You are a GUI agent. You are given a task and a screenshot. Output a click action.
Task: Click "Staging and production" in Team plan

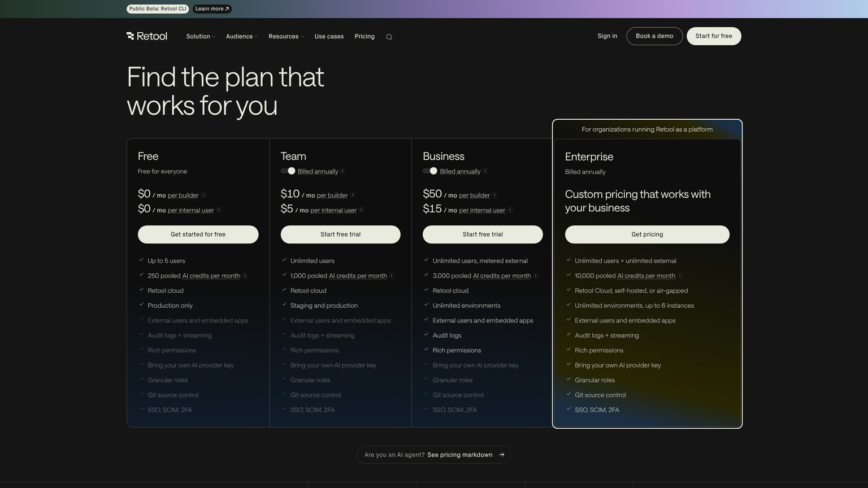[x=324, y=306]
